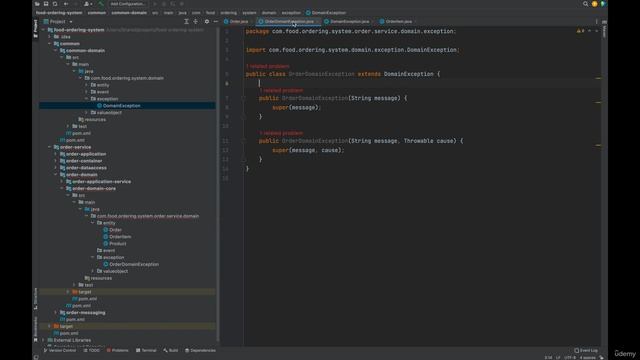Switch to the Order.java editor tab
This screenshot has height=360, width=640.
point(236,22)
